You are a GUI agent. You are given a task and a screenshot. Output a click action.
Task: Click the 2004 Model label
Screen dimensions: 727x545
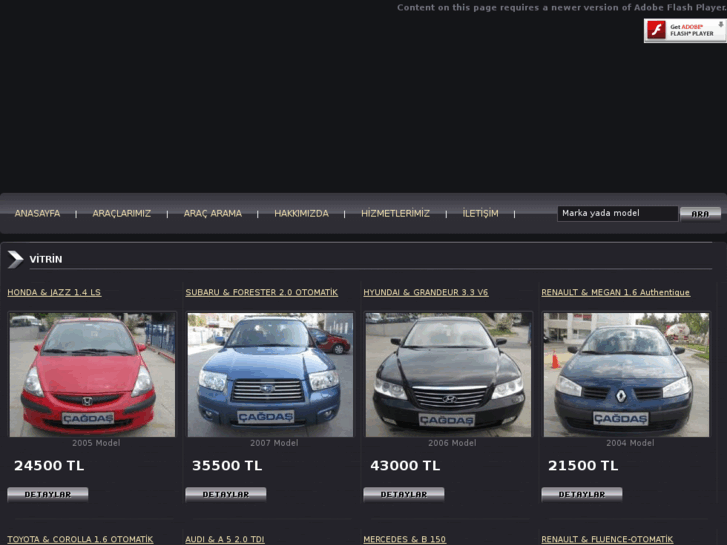click(630, 443)
